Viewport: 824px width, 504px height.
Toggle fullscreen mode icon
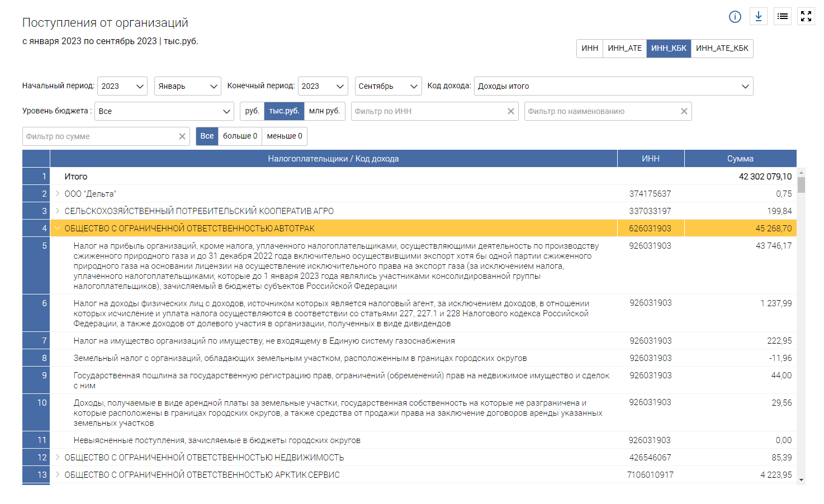tap(806, 16)
